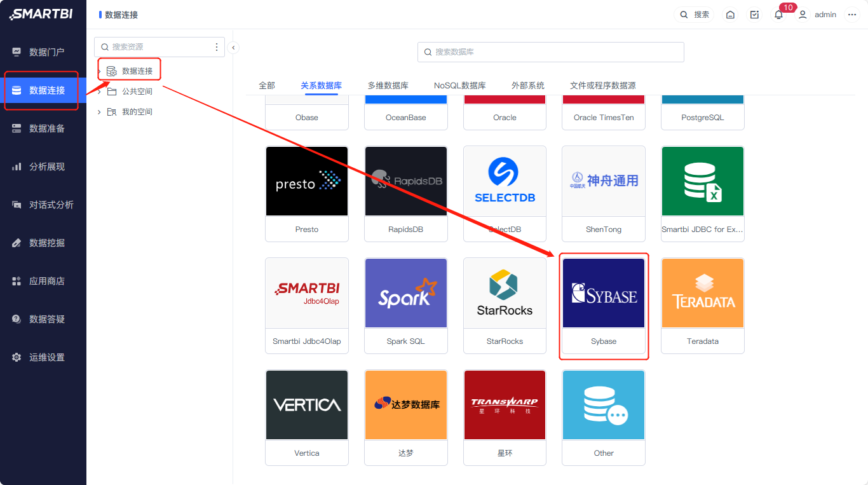Open resource search options (three dots)
868x485 pixels.
tap(217, 47)
